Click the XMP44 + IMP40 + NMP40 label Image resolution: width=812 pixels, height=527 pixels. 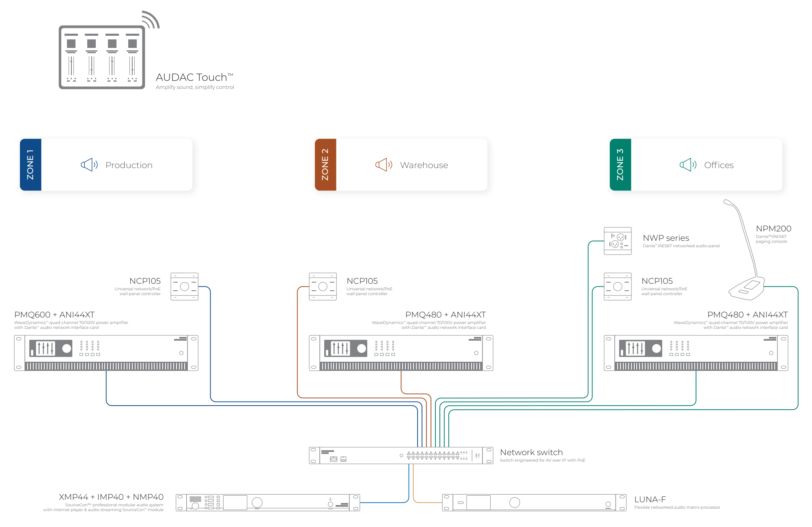[x=111, y=497]
